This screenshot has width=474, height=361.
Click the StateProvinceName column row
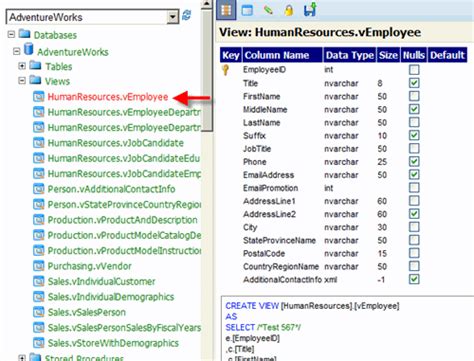343,240
